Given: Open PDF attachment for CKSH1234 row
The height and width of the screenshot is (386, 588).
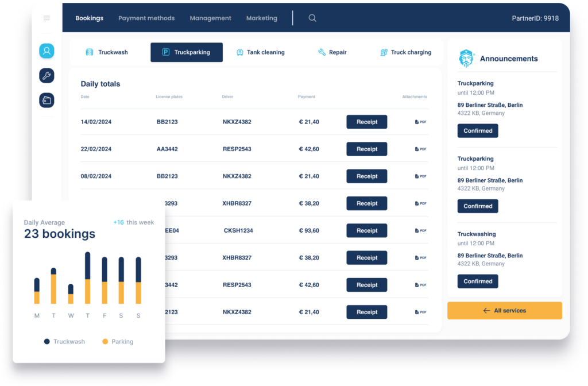Looking at the screenshot, I should coord(421,231).
